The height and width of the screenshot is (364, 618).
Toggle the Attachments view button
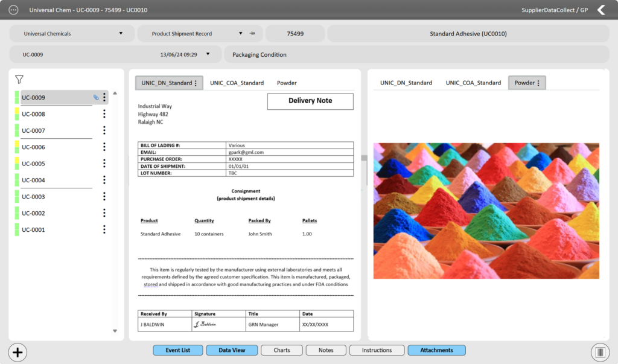point(437,350)
